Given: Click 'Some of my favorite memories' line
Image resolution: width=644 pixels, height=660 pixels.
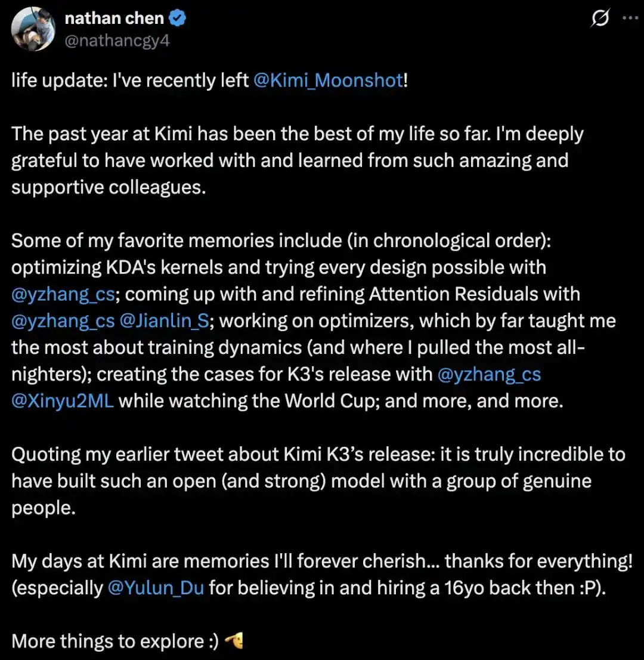Looking at the screenshot, I should 281,240.
